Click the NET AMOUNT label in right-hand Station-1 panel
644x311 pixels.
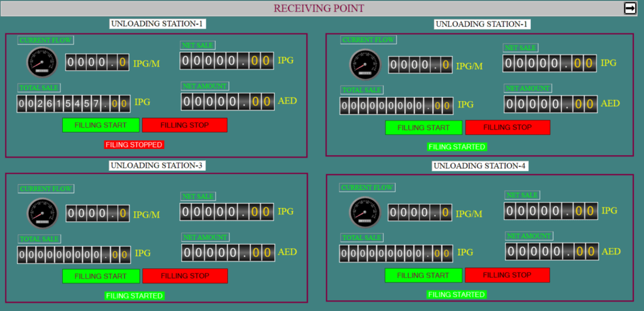tap(528, 88)
